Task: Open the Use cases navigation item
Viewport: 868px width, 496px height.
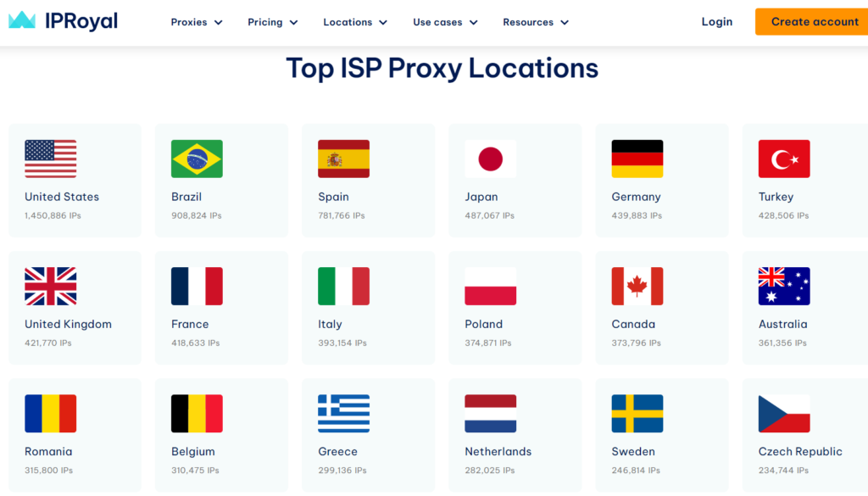Action: (437, 22)
